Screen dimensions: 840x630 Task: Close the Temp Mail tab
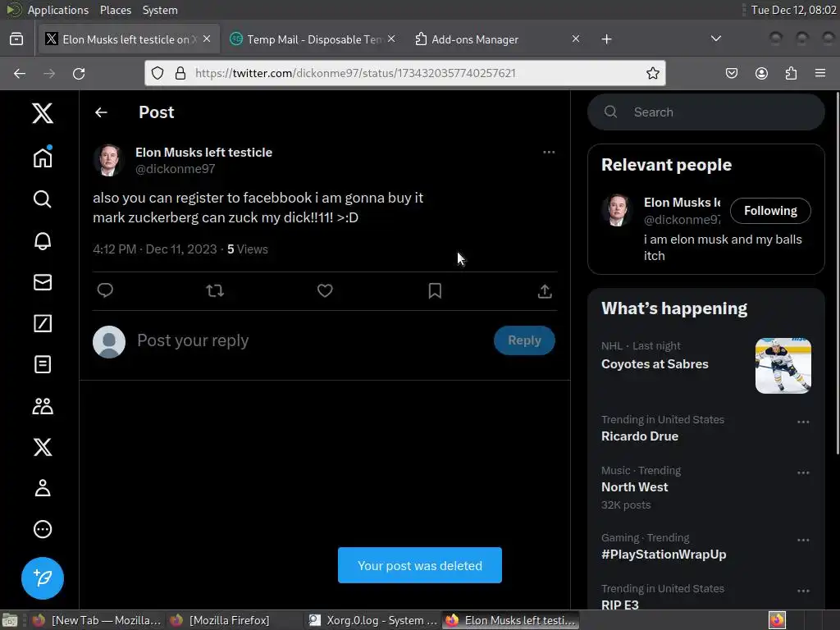(391, 39)
